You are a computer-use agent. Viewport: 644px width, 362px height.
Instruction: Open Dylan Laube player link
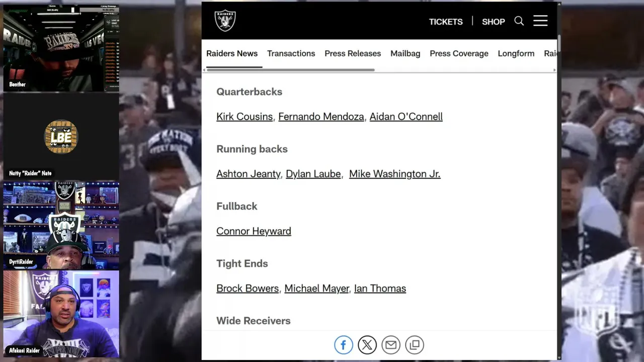coord(313,174)
